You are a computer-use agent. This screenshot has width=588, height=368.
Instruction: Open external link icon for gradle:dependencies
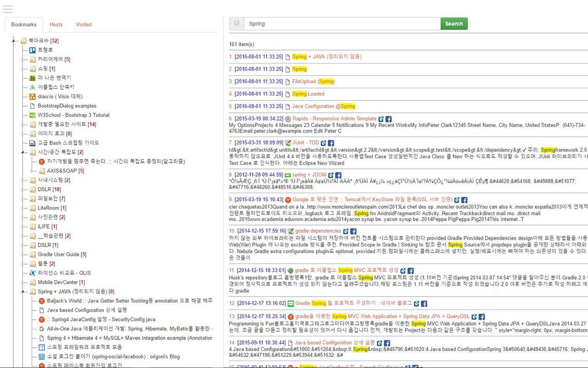345,231
